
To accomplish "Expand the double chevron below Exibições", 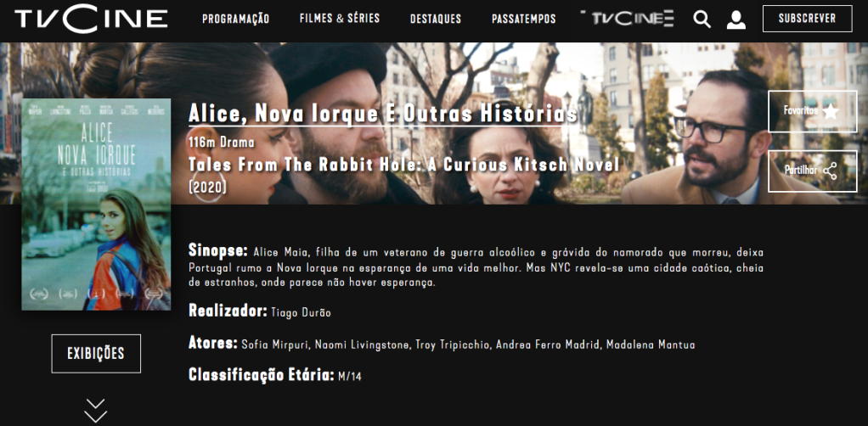I will tap(96, 411).
